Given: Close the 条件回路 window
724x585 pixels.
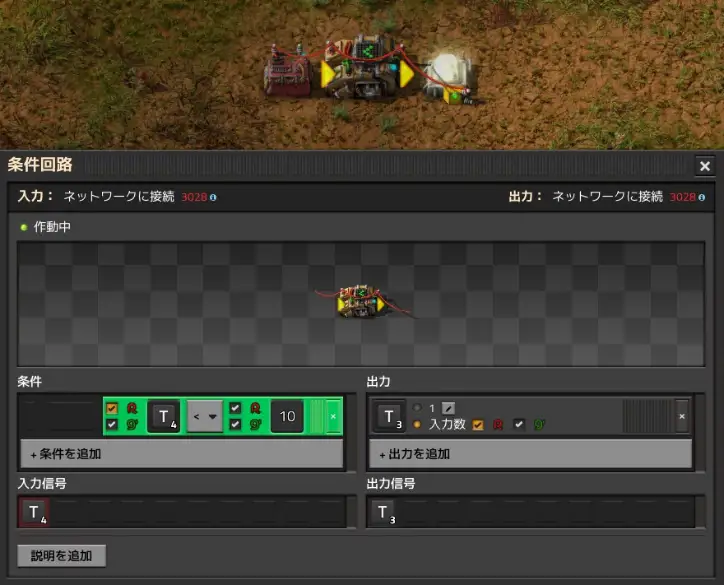Looking at the screenshot, I should coord(705,166).
